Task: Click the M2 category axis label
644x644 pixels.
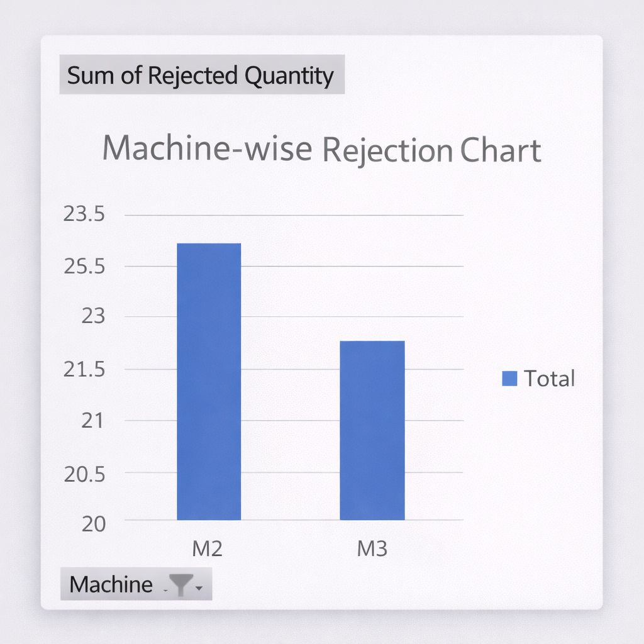Action: pyautogui.click(x=208, y=549)
